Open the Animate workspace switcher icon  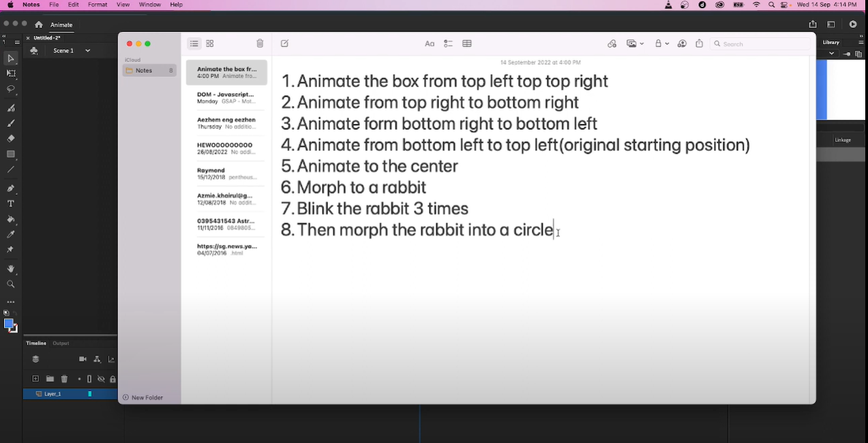[x=831, y=24]
